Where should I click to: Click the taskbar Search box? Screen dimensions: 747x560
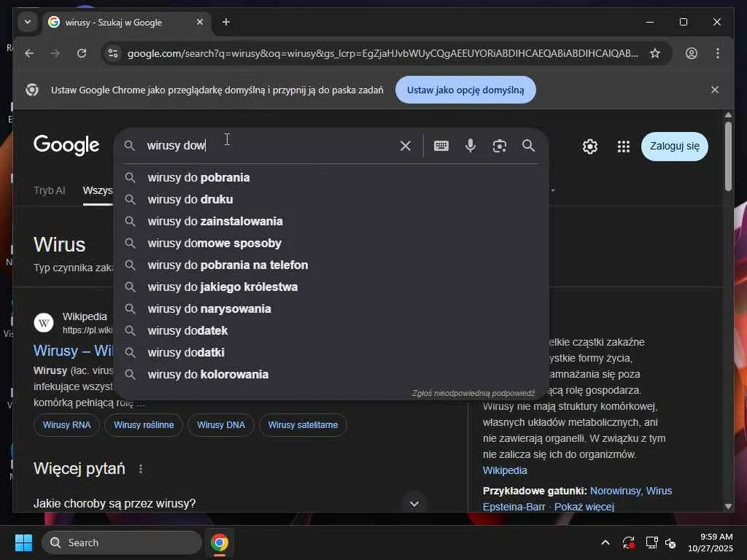(122, 542)
